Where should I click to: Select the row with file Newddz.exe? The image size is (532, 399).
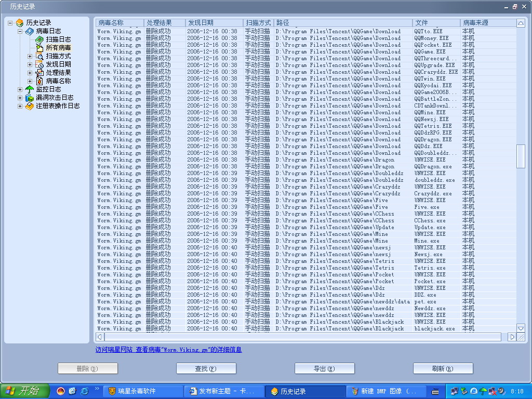pos(306,309)
